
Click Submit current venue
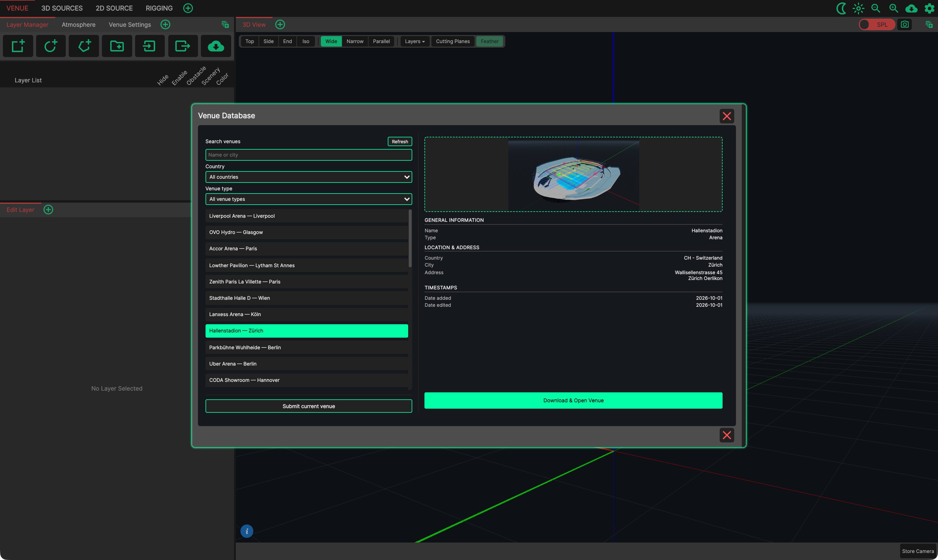click(x=308, y=406)
